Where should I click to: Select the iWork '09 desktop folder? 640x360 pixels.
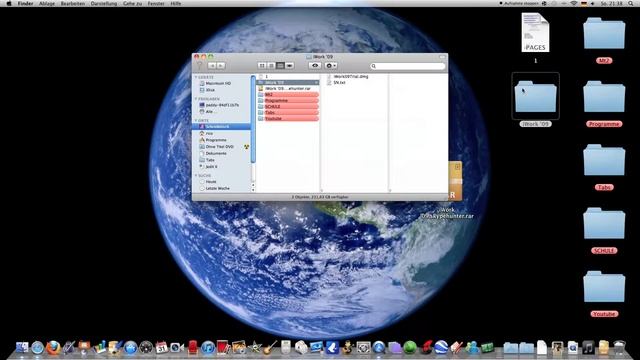tap(536, 96)
